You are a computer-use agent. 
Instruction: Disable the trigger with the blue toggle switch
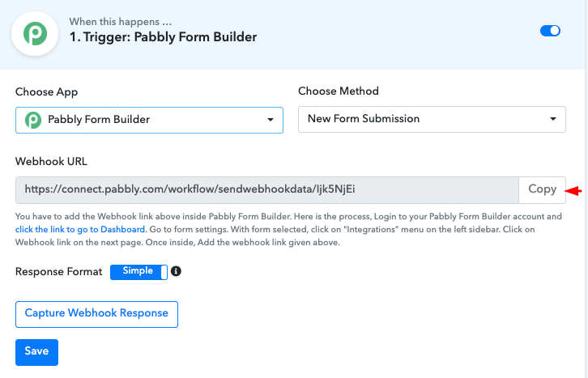[550, 31]
